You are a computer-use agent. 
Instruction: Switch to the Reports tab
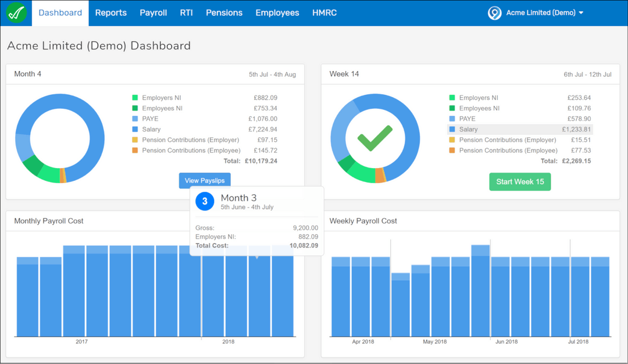click(x=110, y=12)
